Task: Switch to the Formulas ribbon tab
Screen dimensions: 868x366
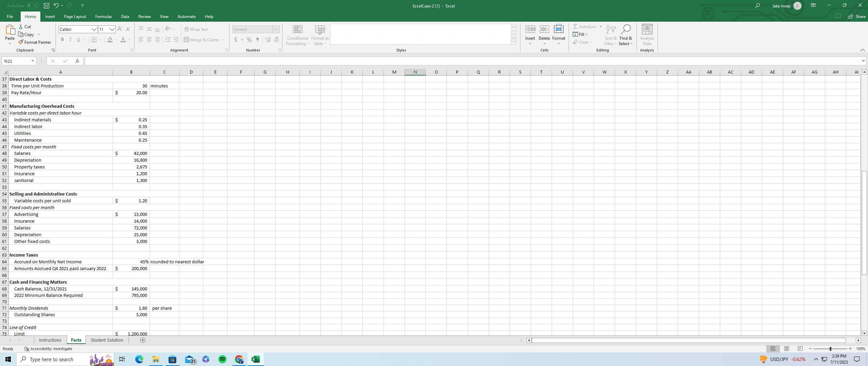Action: pyautogui.click(x=103, y=16)
